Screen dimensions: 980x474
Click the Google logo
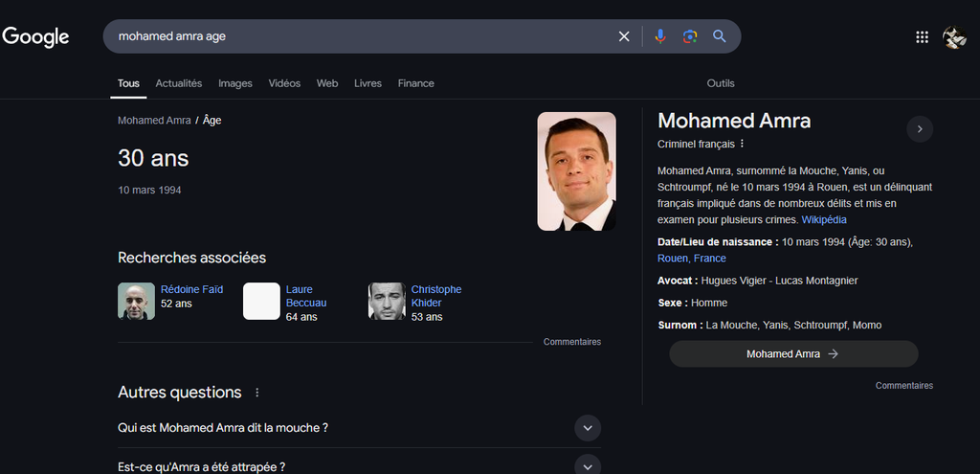[36, 36]
